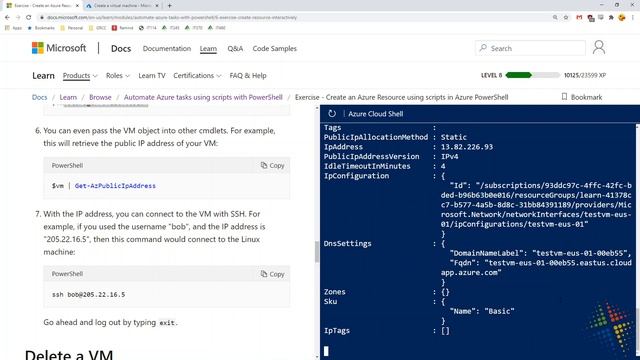
Task: Open the Apps shortcut in the bookmarks bar
Action: 13,28
